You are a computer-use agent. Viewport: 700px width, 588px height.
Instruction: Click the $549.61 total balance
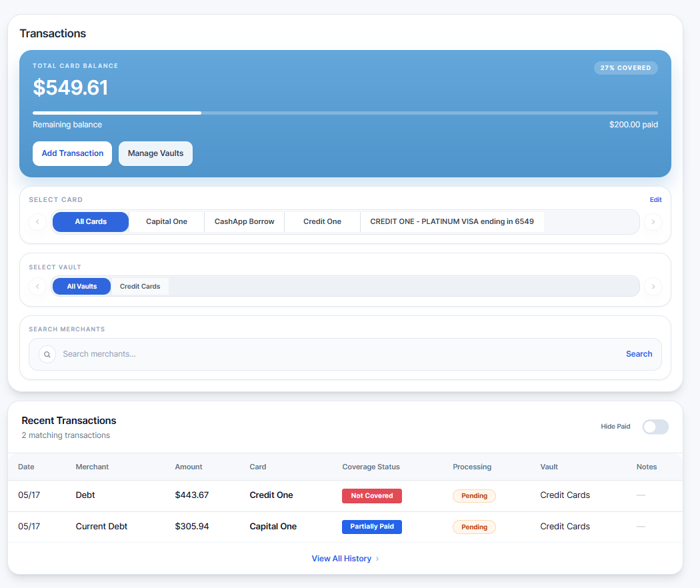coord(71,87)
